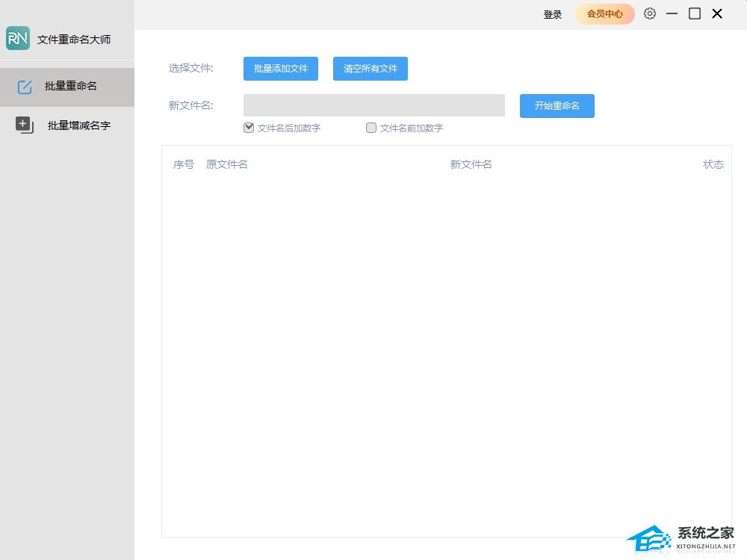Close the 文件重命名大师 window
The width and height of the screenshot is (747, 560).
(717, 13)
